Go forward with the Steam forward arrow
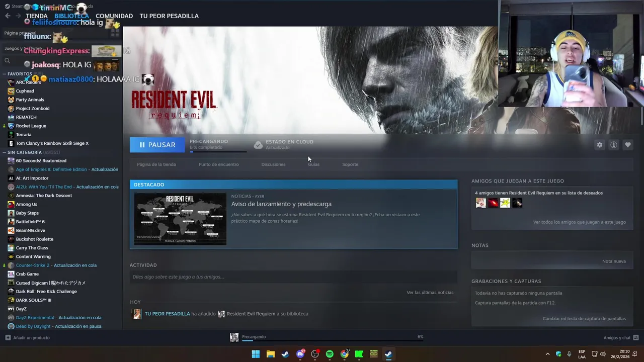 [18, 16]
